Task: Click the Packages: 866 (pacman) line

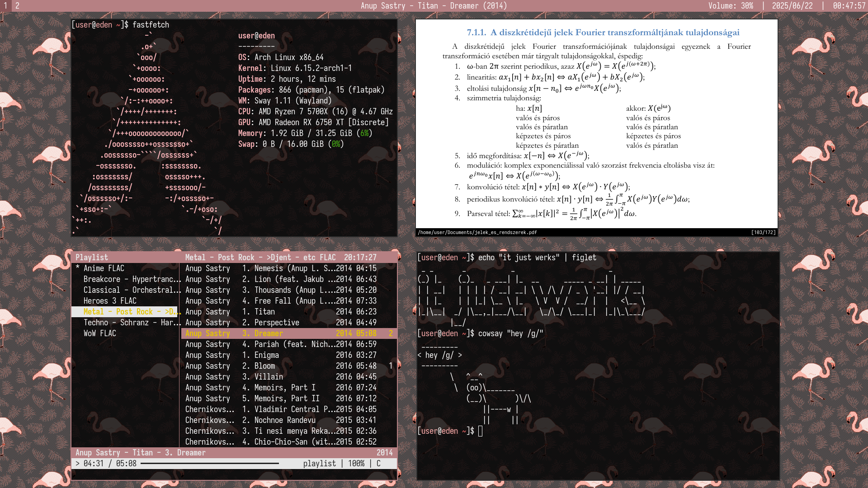Action: click(311, 90)
